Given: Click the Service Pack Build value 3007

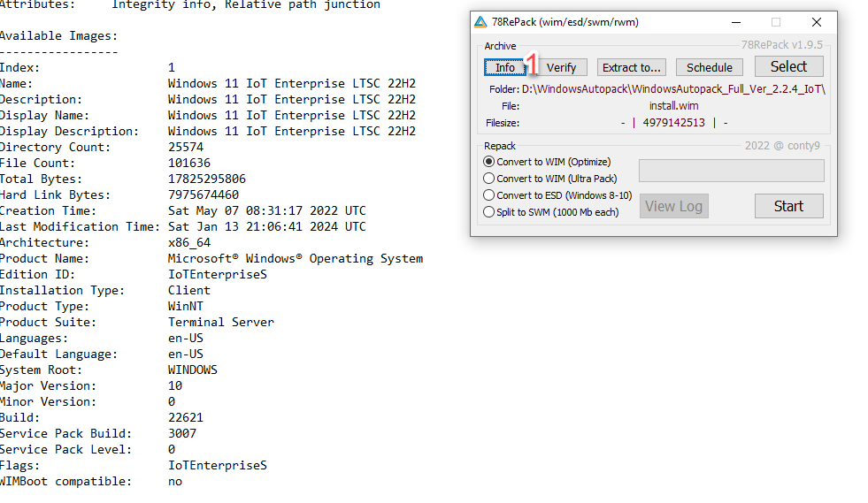Looking at the screenshot, I should (x=182, y=434).
